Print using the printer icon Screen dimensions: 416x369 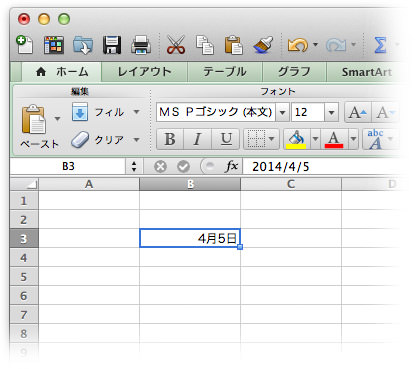(x=141, y=45)
